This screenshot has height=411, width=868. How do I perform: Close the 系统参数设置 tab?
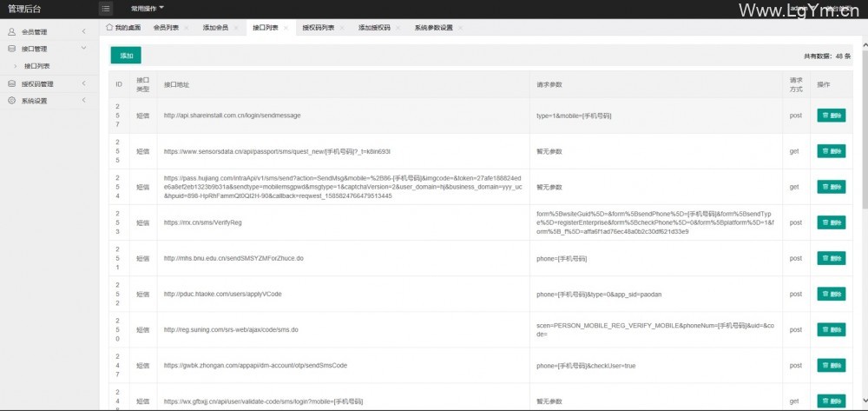tap(461, 27)
